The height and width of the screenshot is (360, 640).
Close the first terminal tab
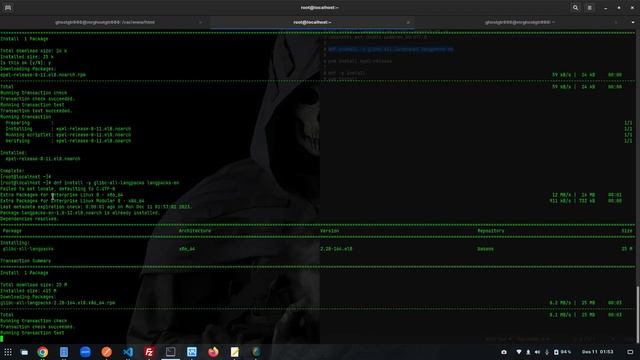[200, 22]
